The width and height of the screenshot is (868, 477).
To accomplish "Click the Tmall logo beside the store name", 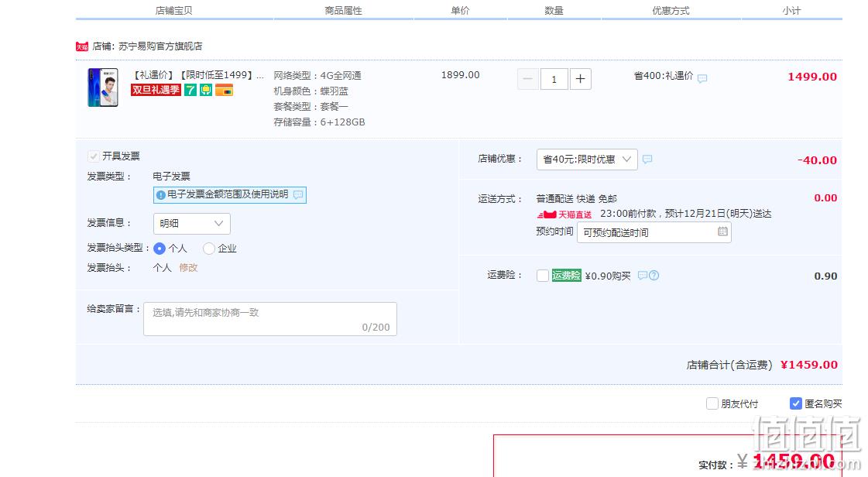I will (82, 46).
